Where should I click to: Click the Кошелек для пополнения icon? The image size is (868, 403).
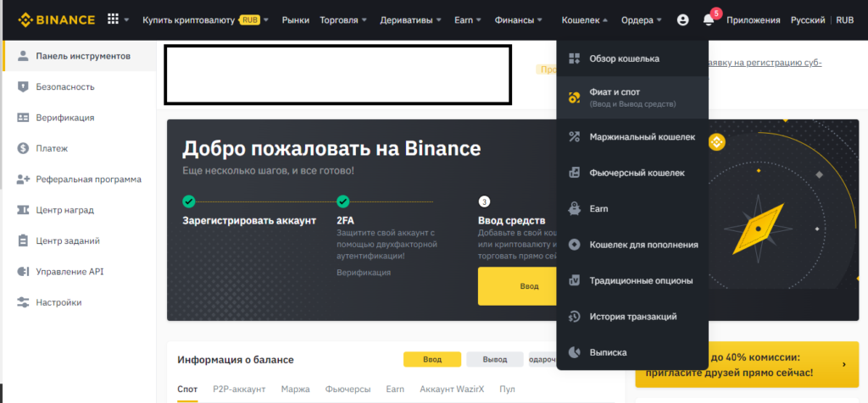(574, 245)
